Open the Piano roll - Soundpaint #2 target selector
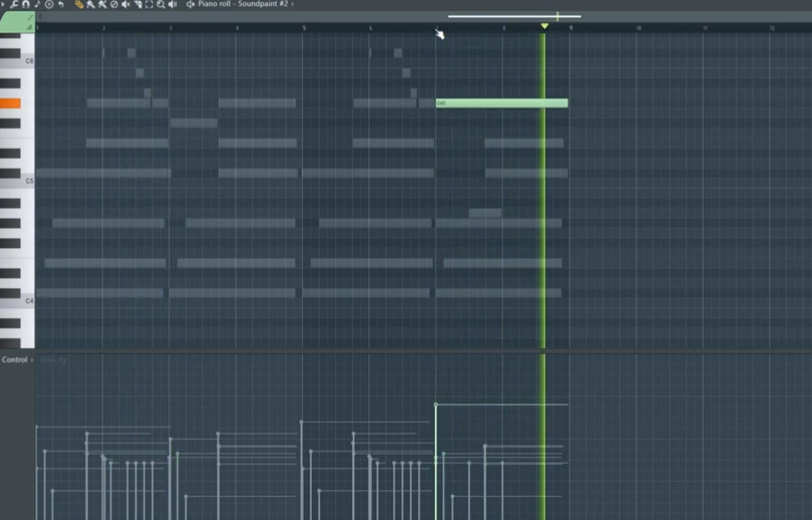The image size is (812, 520). tap(243, 3)
